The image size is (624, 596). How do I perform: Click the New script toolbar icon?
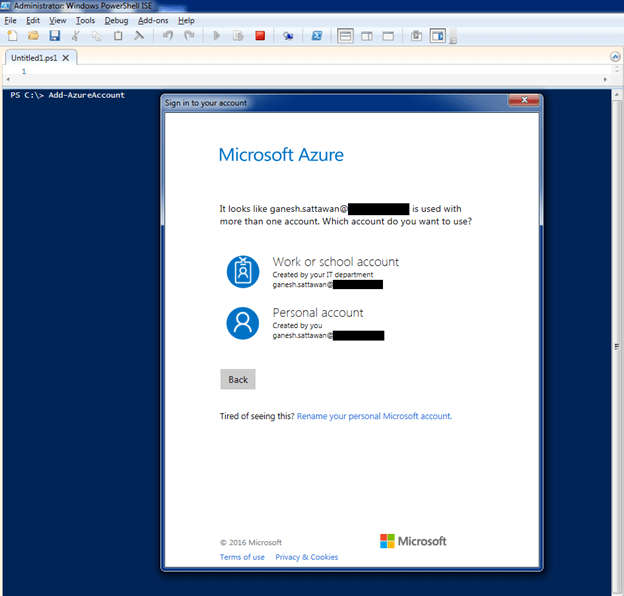coord(12,36)
